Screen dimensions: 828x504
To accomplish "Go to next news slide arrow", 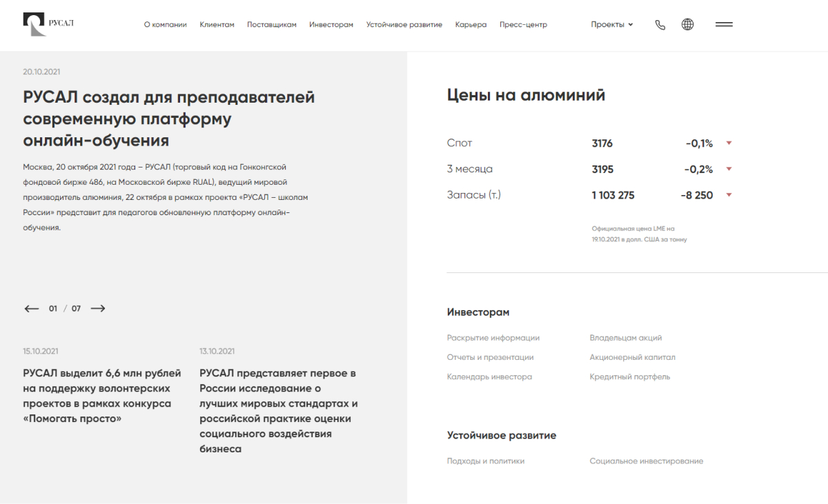I will point(98,308).
